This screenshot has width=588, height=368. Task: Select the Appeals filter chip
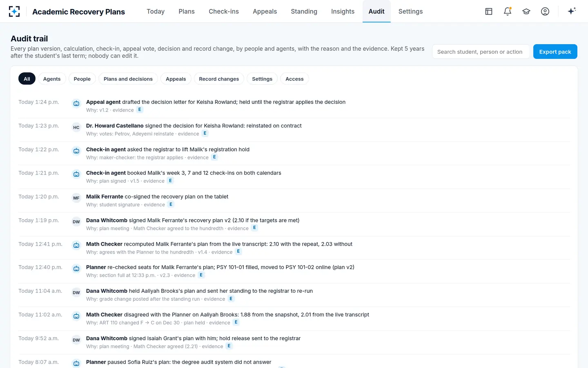tap(176, 79)
